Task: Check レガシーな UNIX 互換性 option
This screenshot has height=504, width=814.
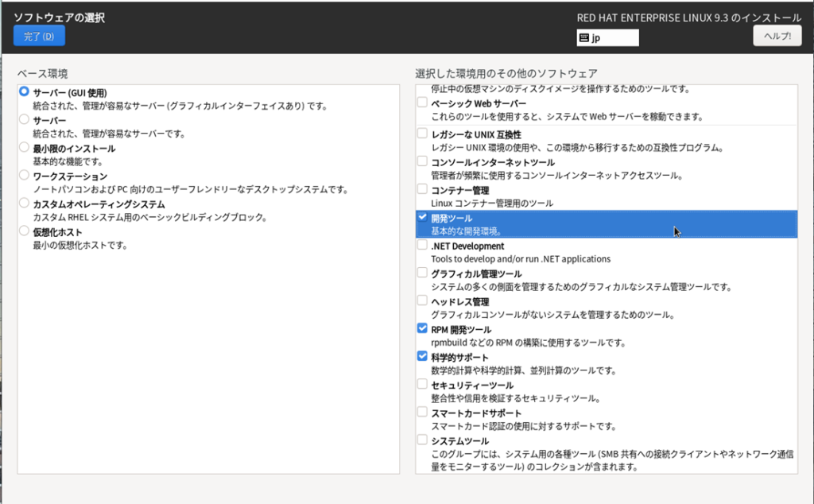Action: point(422,134)
